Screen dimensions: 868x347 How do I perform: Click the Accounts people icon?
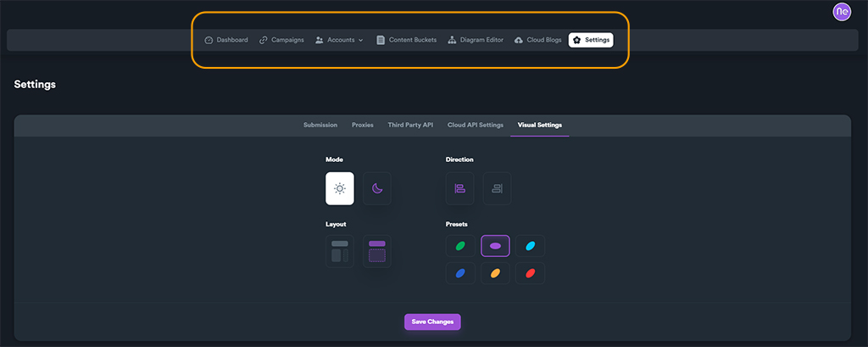320,40
